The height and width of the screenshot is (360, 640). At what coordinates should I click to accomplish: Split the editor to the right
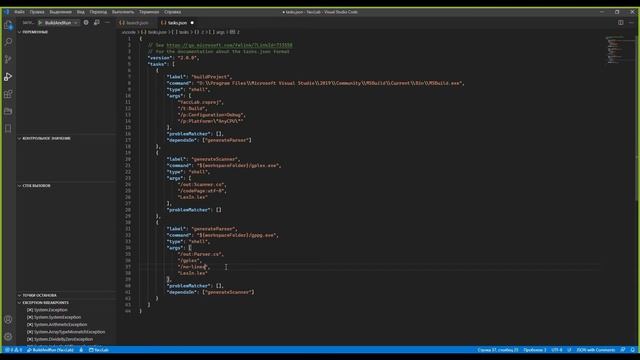coord(620,22)
